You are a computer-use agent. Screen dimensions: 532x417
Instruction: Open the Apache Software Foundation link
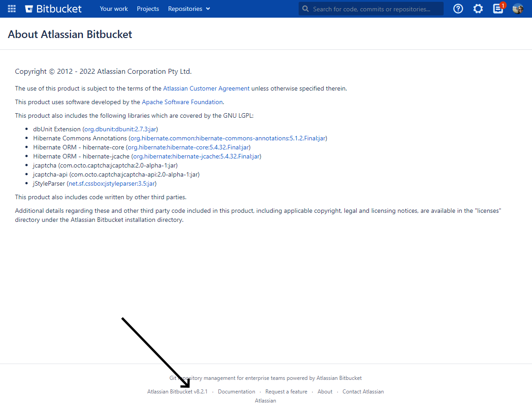[182, 102]
